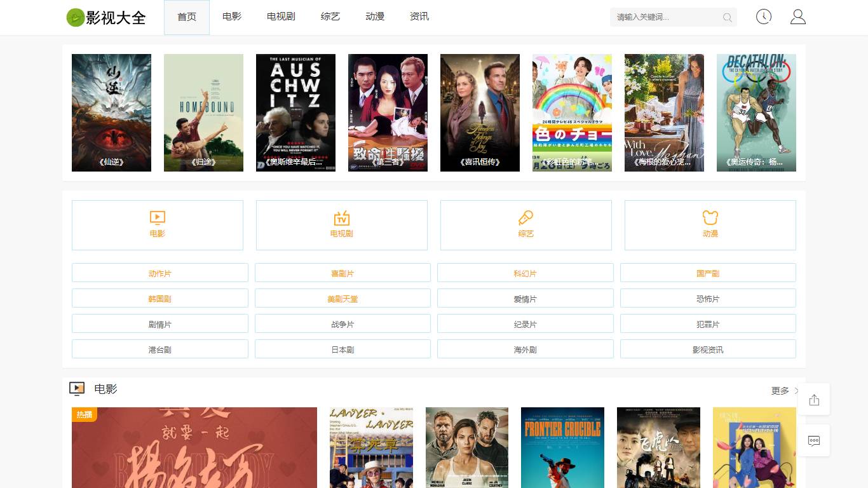868x488 pixels.
Task: Click the search magnifier icon
Action: [x=727, y=18]
